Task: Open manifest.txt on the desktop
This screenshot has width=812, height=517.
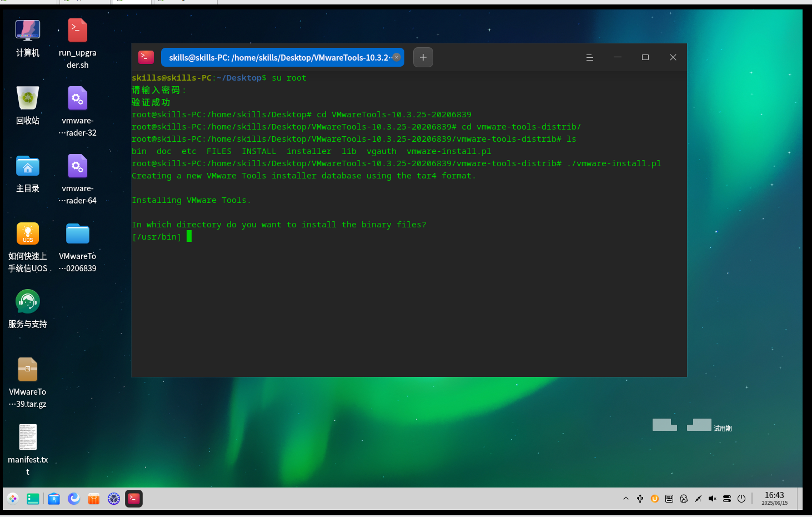Action: pos(27,437)
